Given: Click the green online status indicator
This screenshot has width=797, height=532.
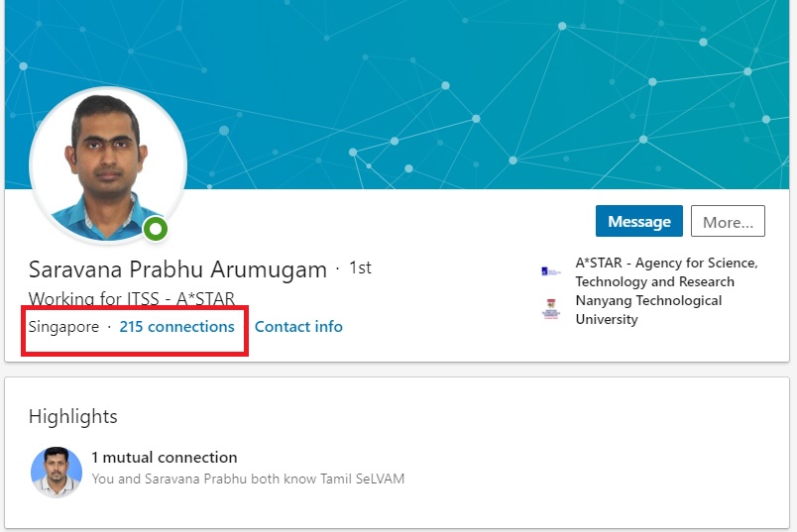Looking at the screenshot, I should click(155, 230).
